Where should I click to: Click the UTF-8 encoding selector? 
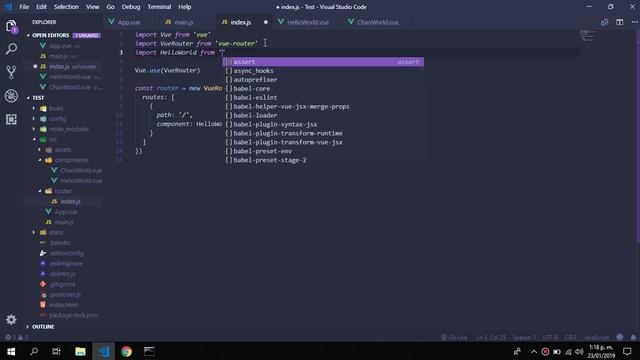tap(550, 338)
